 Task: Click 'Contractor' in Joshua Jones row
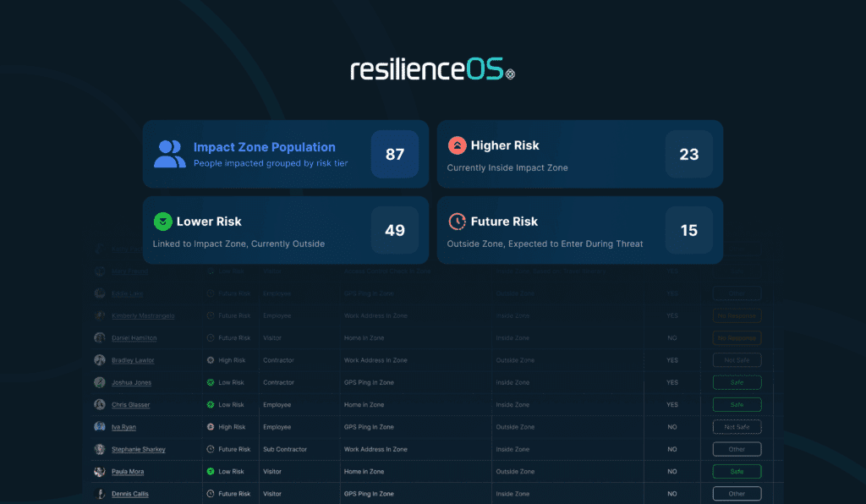[278, 382]
